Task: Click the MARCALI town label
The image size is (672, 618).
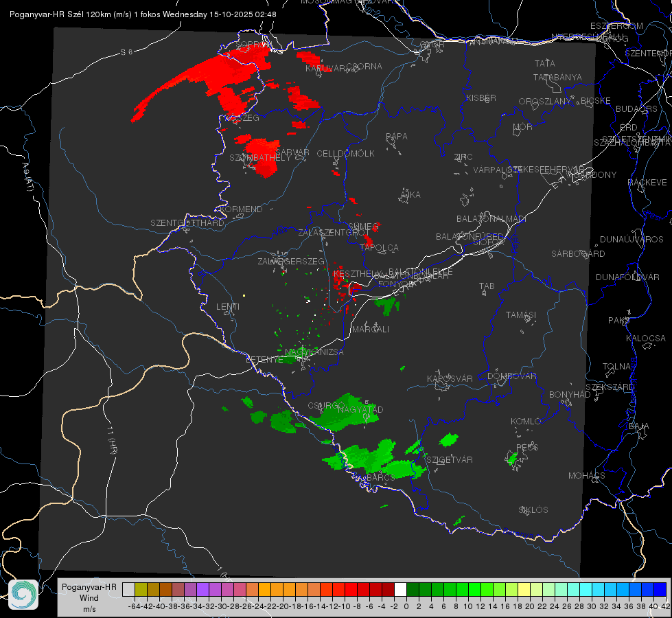Action: 370,330
